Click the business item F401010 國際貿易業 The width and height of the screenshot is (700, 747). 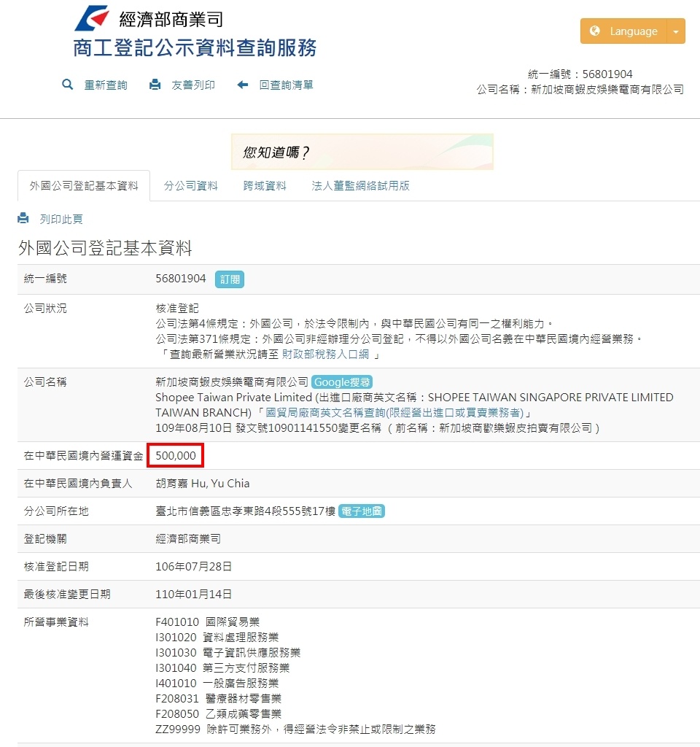pyautogui.click(x=208, y=622)
